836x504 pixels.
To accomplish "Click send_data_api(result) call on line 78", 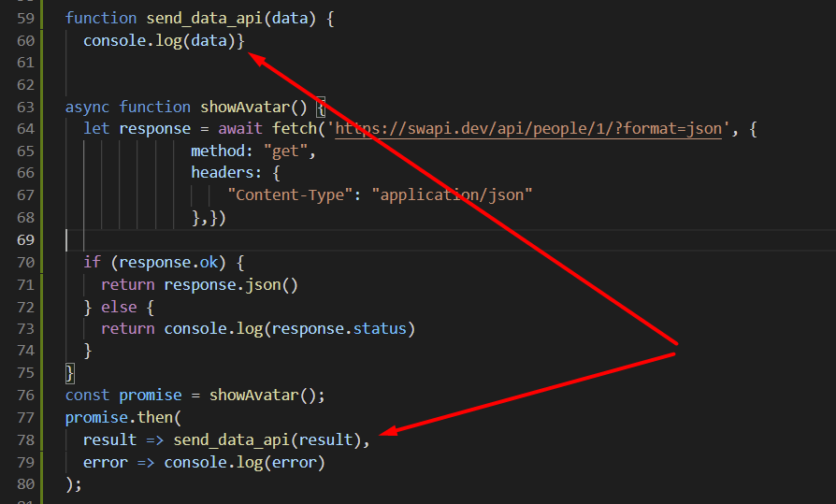I will point(267,440).
